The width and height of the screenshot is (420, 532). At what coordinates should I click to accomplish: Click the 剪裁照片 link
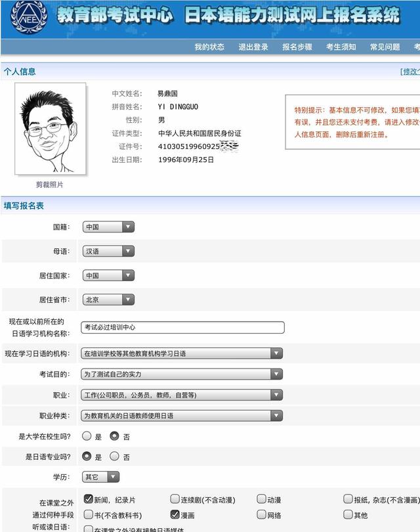click(50, 185)
